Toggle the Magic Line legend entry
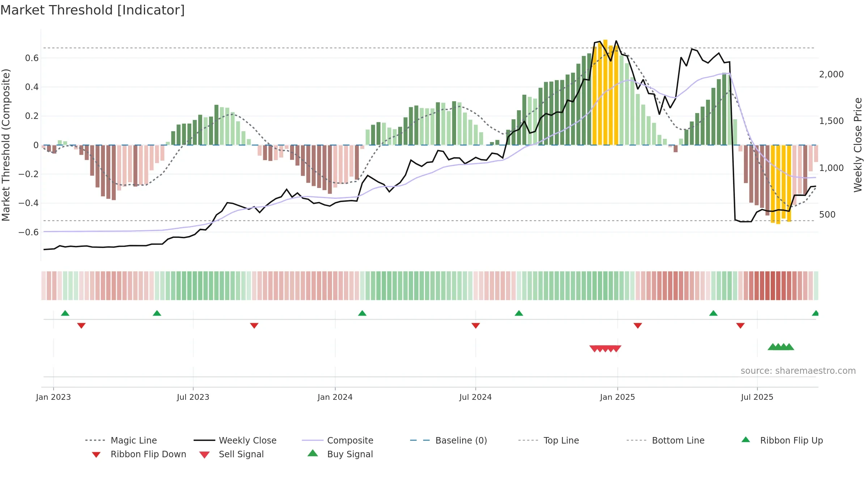Viewport: 868px width, 488px height. [x=121, y=440]
